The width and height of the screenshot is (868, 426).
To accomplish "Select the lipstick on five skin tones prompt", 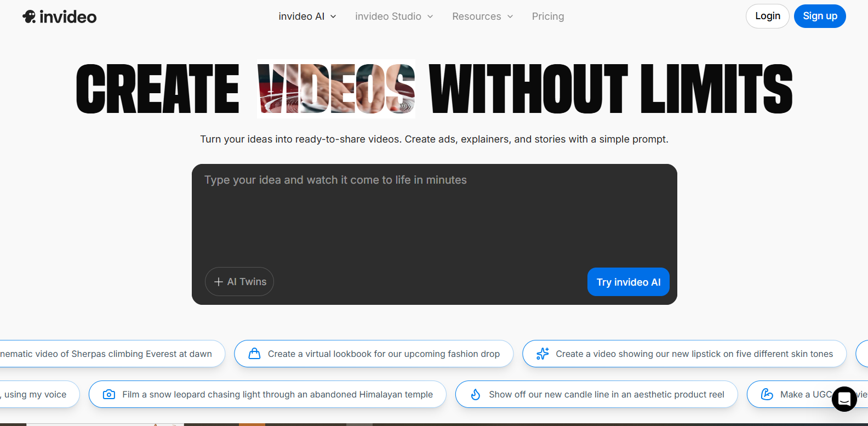I will pos(684,354).
